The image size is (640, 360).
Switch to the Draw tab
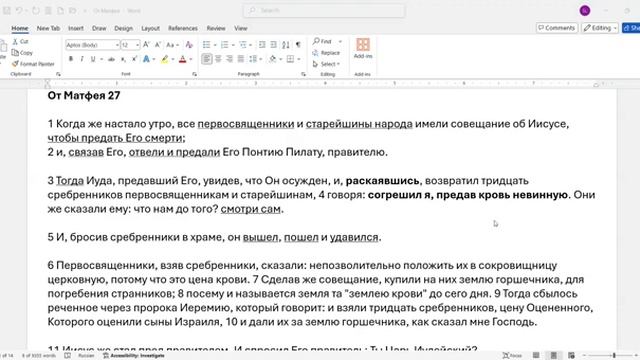[99, 28]
